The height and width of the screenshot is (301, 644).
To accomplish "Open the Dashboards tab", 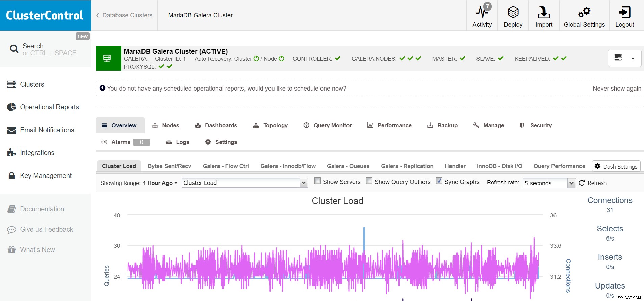I will point(216,125).
